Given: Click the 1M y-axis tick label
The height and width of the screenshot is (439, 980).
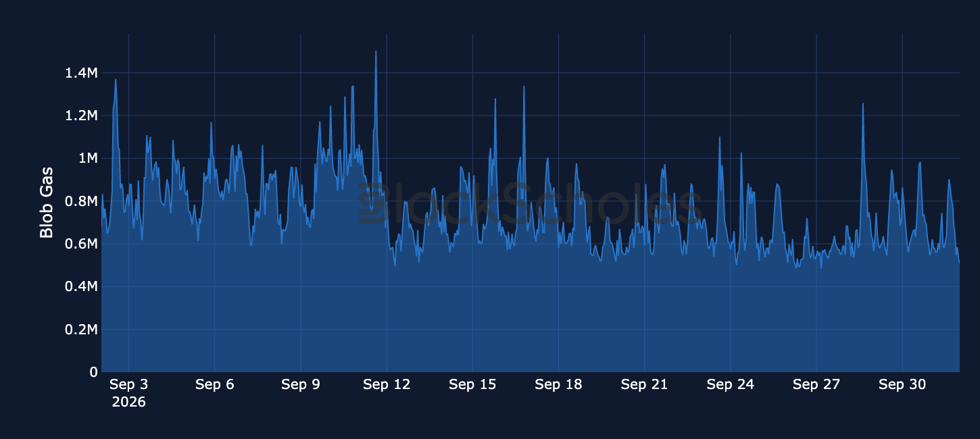Looking at the screenshot, I should pos(88,158).
